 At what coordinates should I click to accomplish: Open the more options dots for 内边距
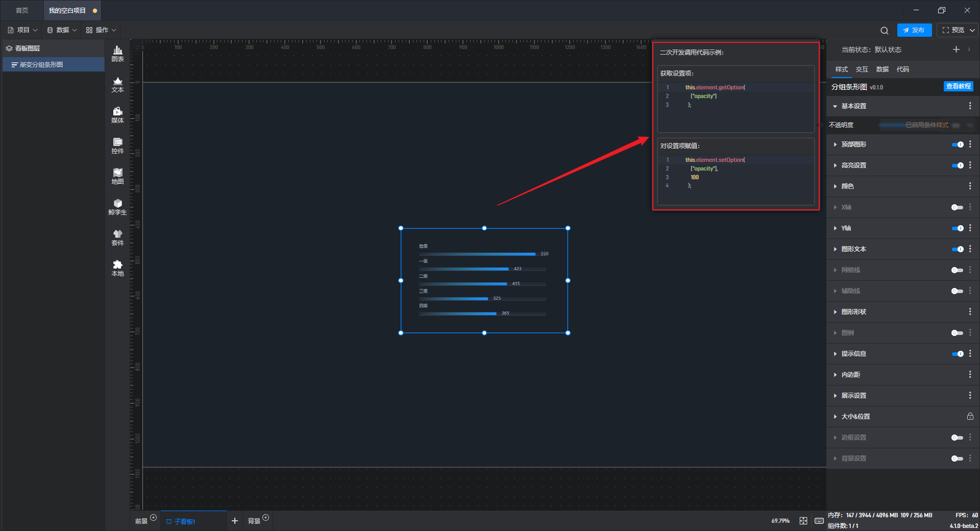tap(970, 374)
